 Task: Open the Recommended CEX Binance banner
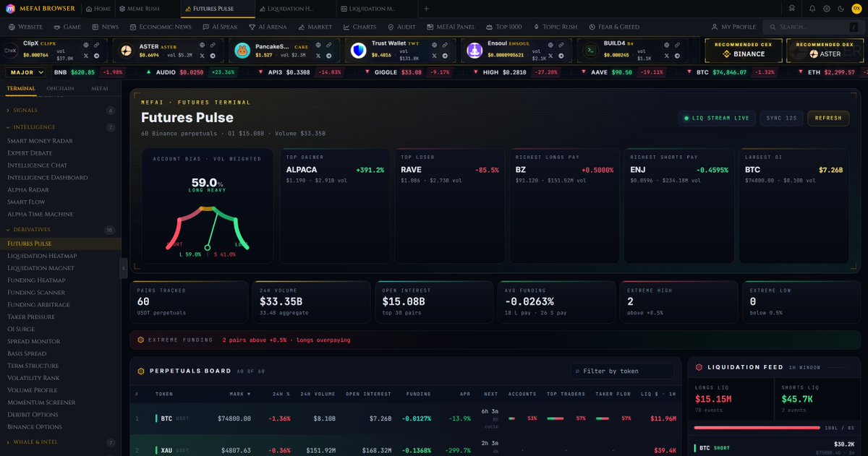(x=744, y=50)
